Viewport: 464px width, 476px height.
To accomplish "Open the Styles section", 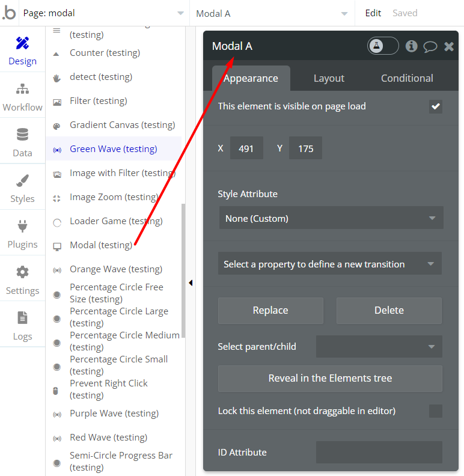I will click(22, 188).
